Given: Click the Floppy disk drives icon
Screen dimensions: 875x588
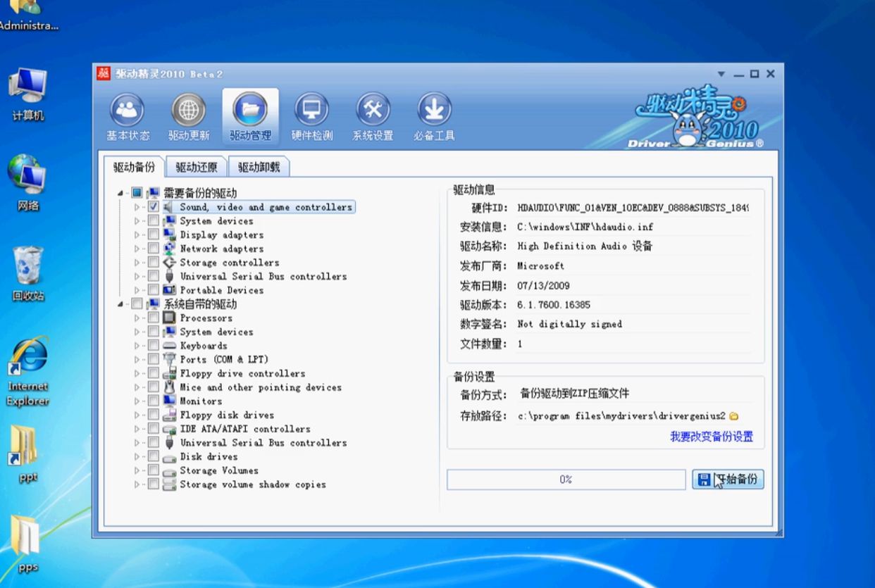Looking at the screenshot, I should click(x=169, y=415).
